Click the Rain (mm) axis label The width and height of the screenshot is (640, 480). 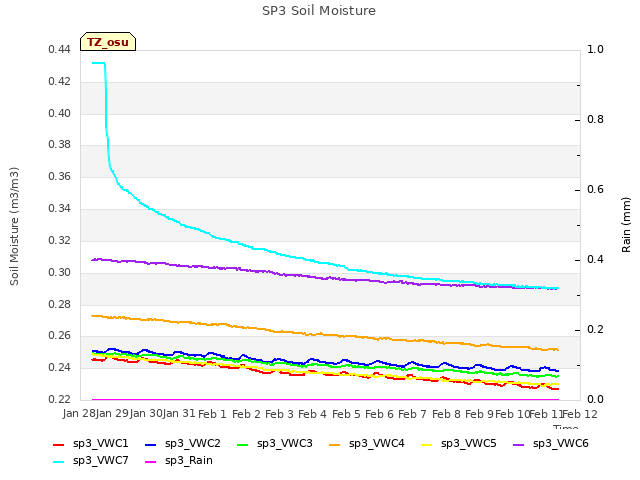[x=626, y=225]
